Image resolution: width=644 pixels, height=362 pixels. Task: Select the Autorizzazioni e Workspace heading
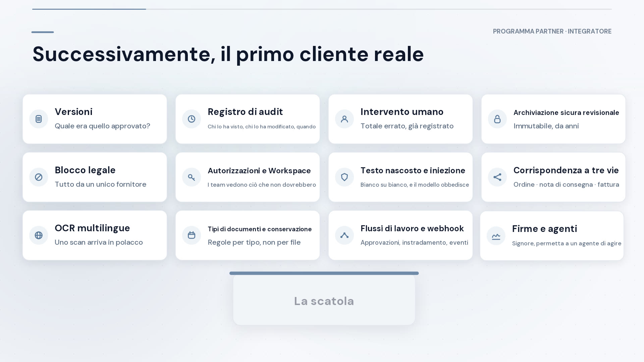(x=259, y=171)
